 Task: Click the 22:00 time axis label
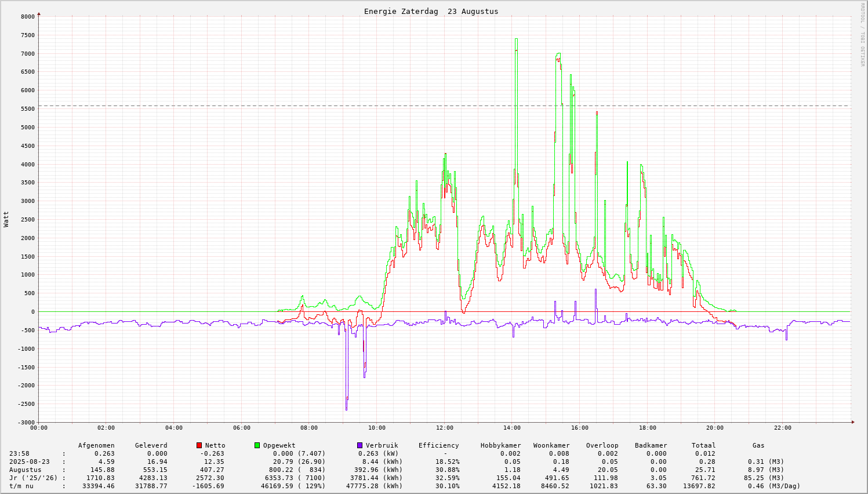[782, 428]
